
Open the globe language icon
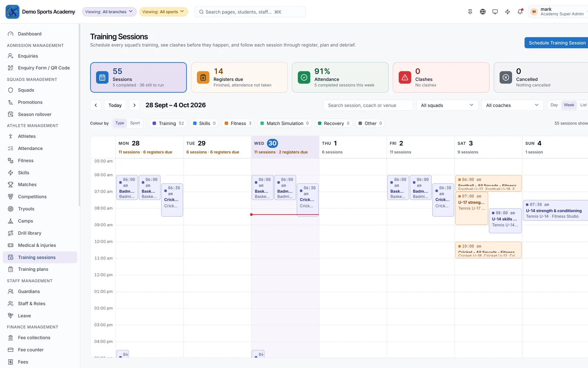pos(483,12)
